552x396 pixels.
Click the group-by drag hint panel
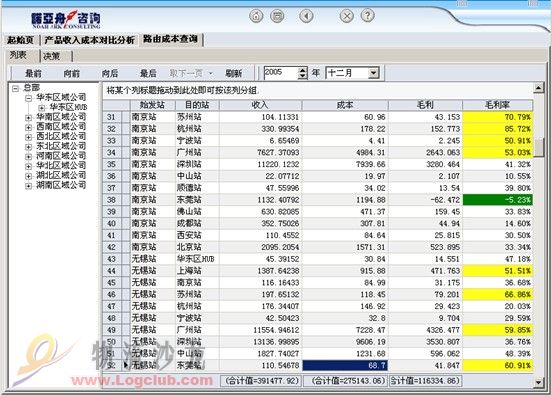point(318,90)
